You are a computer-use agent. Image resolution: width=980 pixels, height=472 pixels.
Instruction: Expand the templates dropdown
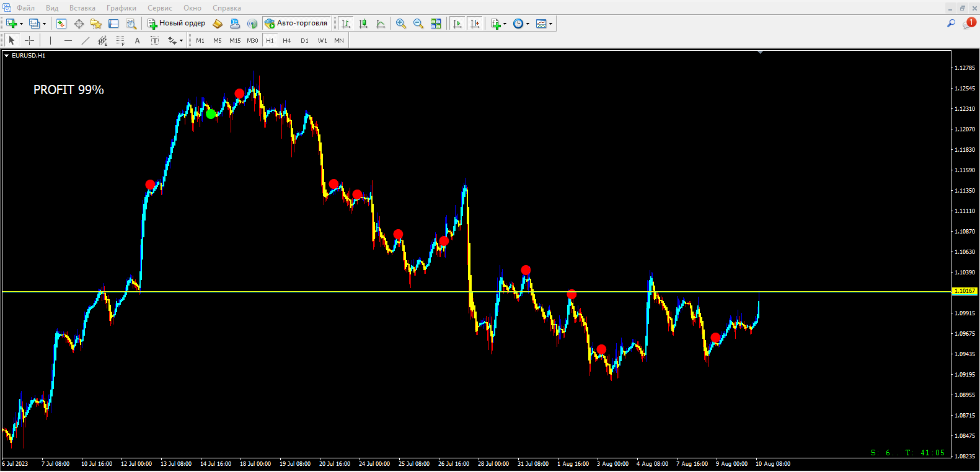point(550,24)
